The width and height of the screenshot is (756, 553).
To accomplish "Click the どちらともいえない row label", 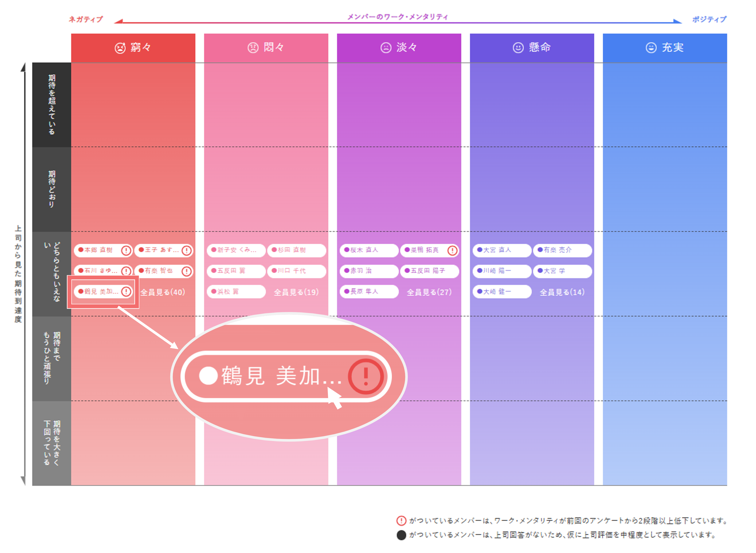I will [52, 274].
